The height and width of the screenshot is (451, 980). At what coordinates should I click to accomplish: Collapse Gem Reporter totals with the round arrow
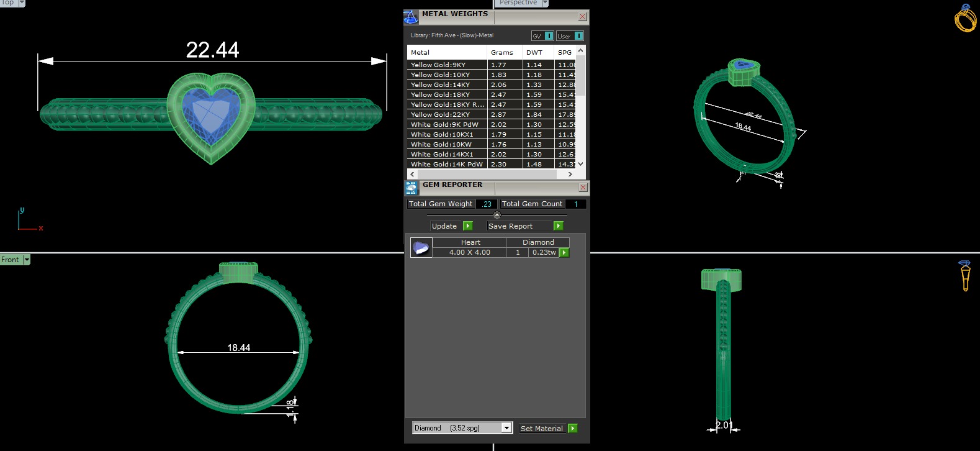click(497, 215)
